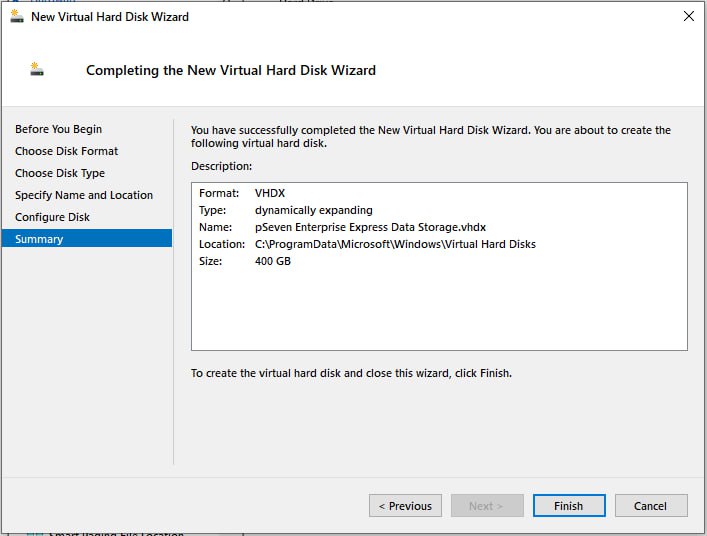Go to the Before You Begin step

coord(58,129)
